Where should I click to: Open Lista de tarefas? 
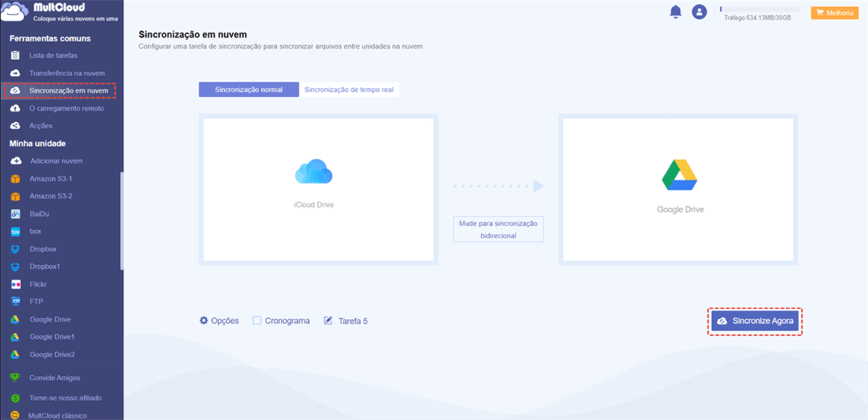point(54,56)
